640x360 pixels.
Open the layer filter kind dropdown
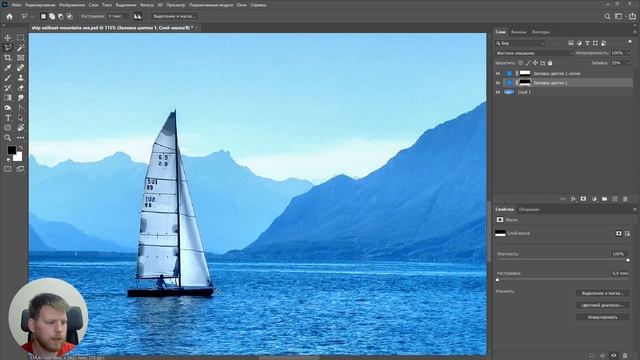point(520,43)
